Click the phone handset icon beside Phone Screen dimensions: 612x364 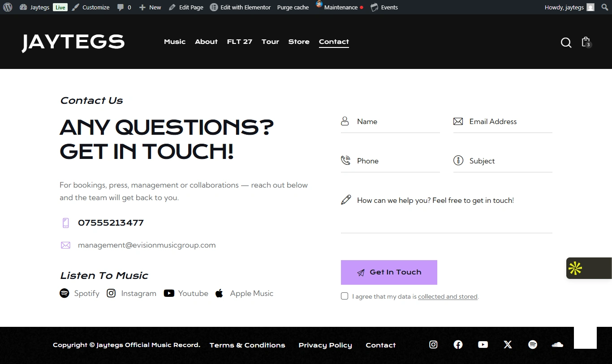(x=345, y=160)
